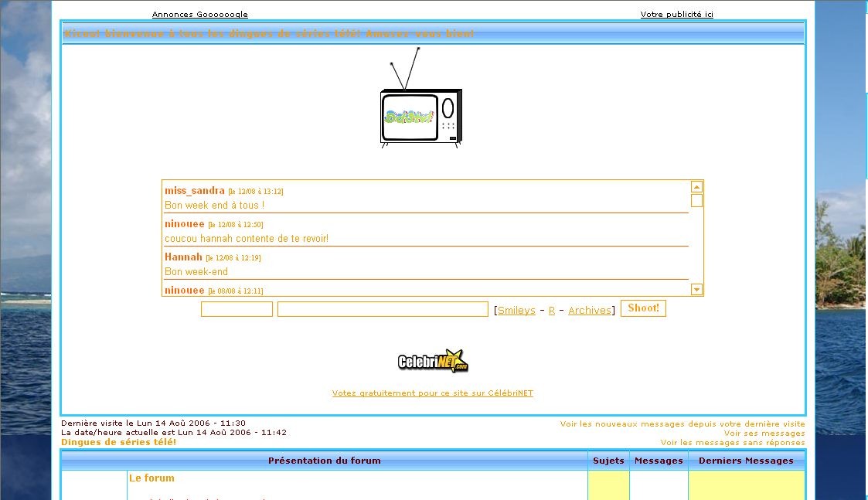Image resolution: width=868 pixels, height=500 pixels.
Task: Click the Hannah username in shoutbox
Action: coord(183,257)
